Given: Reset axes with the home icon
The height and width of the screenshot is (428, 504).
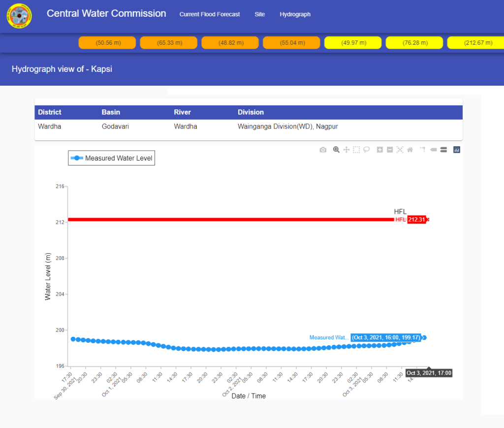Looking at the screenshot, I should pos(409,150).
